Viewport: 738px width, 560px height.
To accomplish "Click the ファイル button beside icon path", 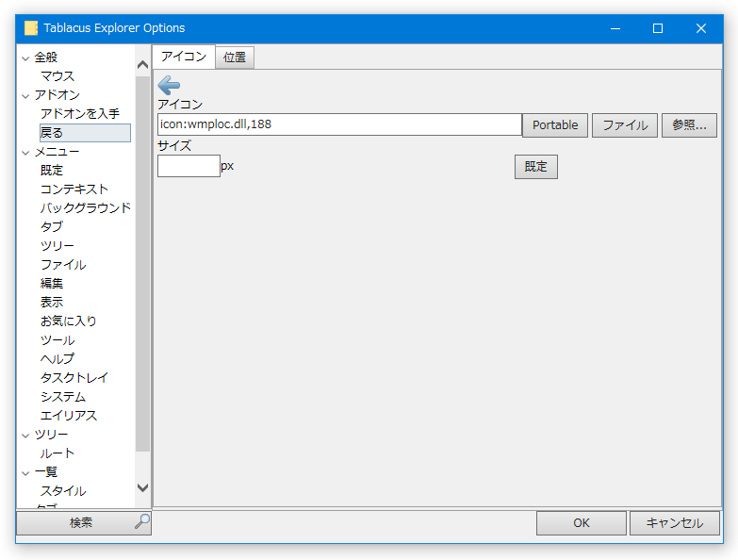I will pos(625,125).
